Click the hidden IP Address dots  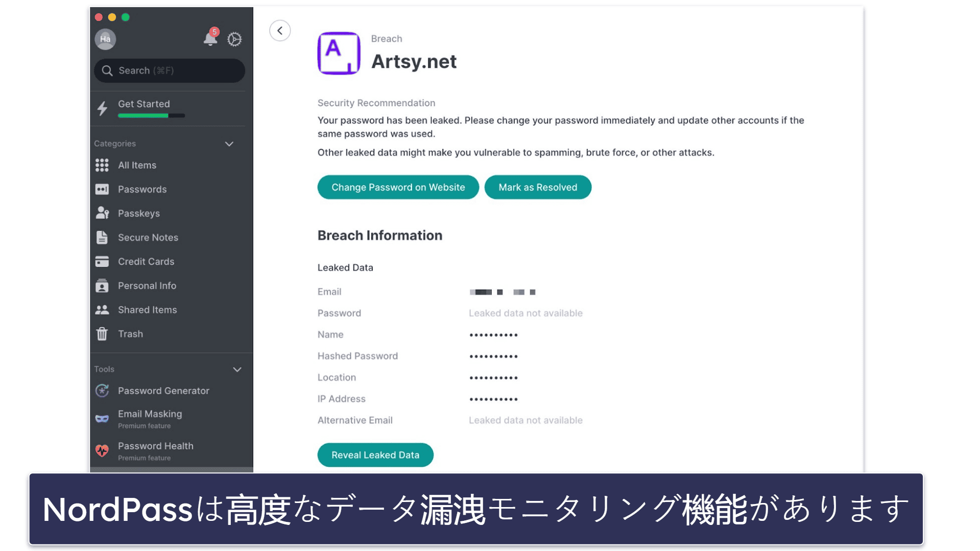click(493, 399)
